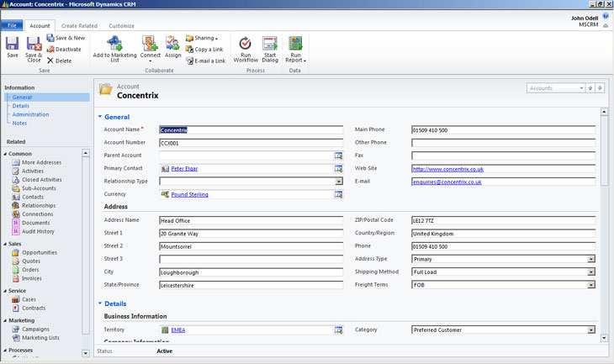
Task: Open the Run Report dropdown
Action: (295, 49)
